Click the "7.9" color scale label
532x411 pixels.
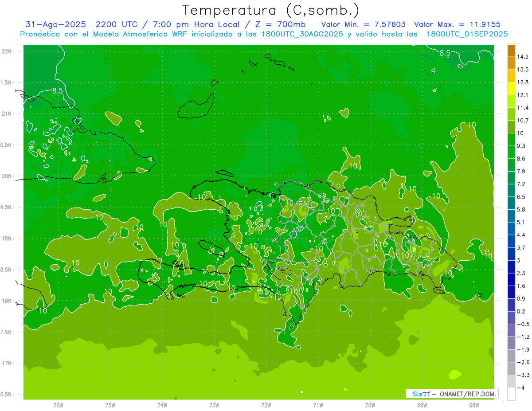tap(521, 171)
